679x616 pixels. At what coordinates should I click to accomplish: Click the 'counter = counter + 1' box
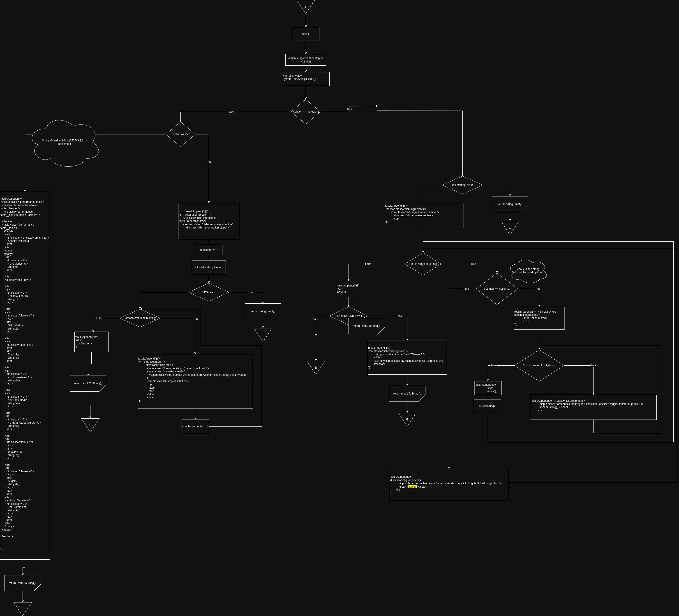tap(195, 426)
